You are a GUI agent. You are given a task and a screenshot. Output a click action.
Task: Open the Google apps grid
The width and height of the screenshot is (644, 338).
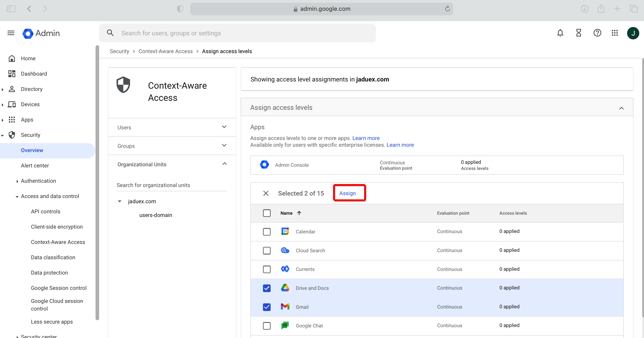click(x=614, y=33)
